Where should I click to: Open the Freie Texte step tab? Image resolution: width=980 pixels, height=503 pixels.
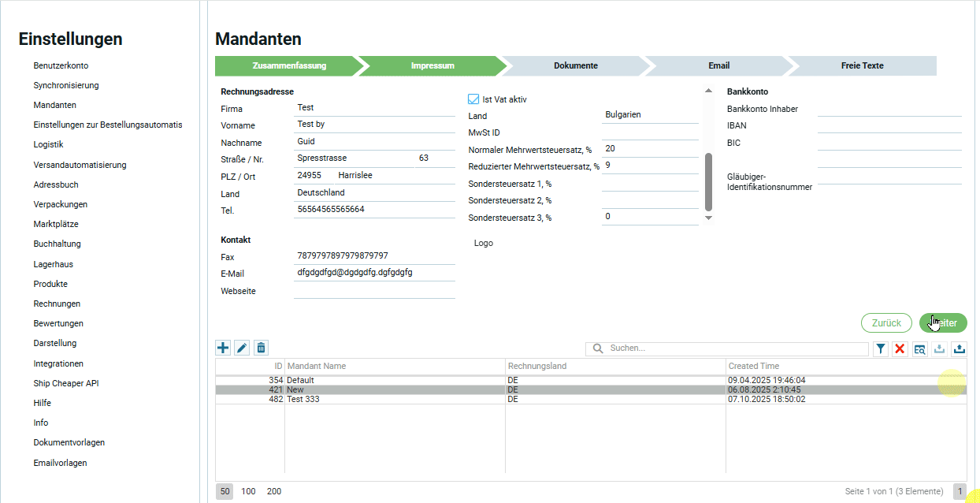pos(862,66)
